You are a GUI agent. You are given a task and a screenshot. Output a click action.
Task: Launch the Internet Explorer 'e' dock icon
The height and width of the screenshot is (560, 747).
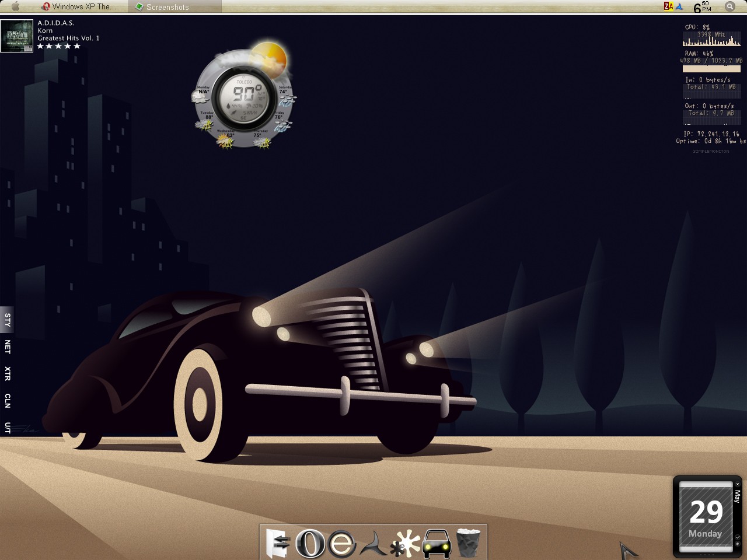pyautogui.click(x=342, y=543)
